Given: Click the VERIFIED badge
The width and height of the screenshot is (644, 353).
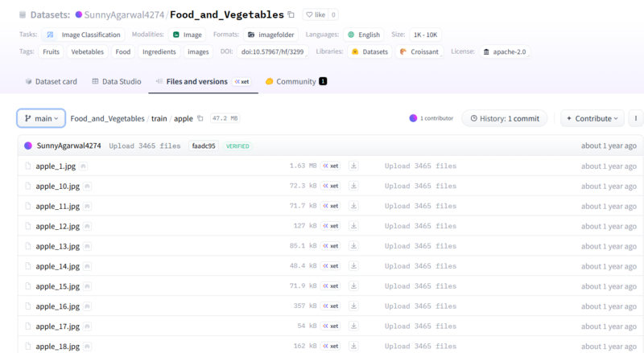Looking at the screenshot, I should click(237, 146).
